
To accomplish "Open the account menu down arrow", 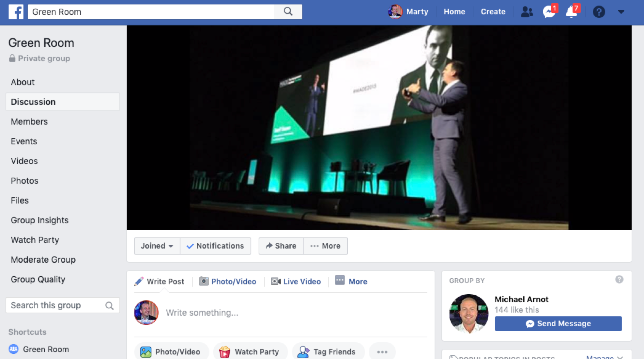I will tap(621, 12).
